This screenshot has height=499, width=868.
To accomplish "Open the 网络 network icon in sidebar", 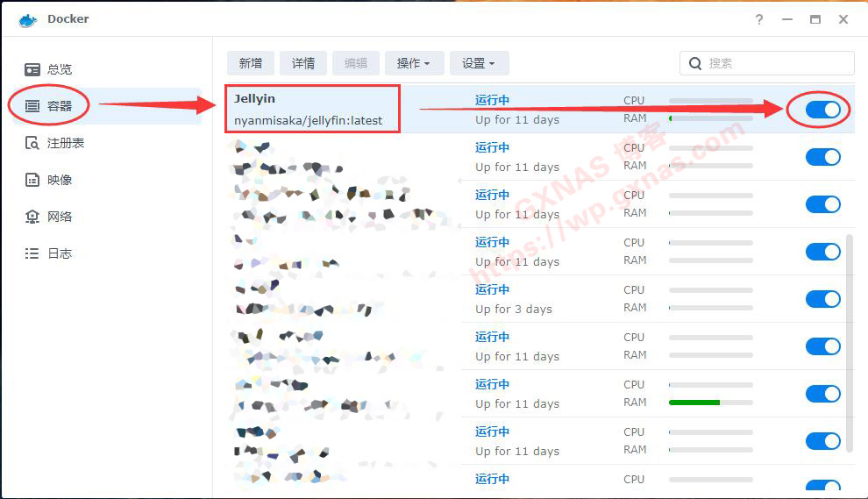I will [32, 217].
